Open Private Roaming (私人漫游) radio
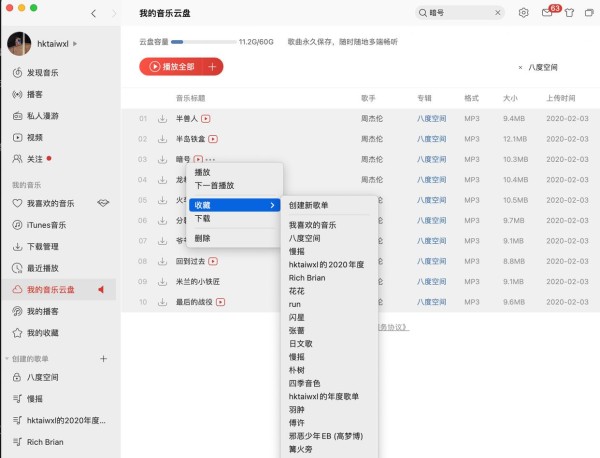The height and width of the screenshot is (458, 600). (x=35, y=116)
